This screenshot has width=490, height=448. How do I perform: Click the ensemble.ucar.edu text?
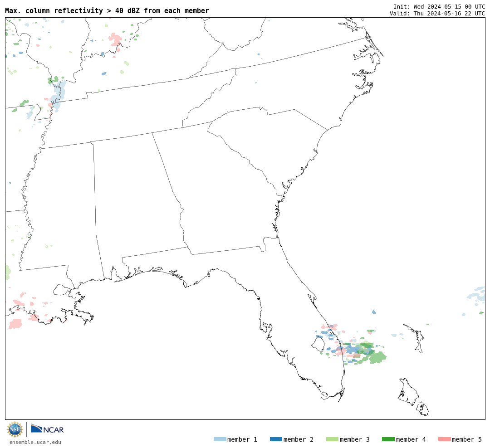pyautogui.click(x=35, y=442)
